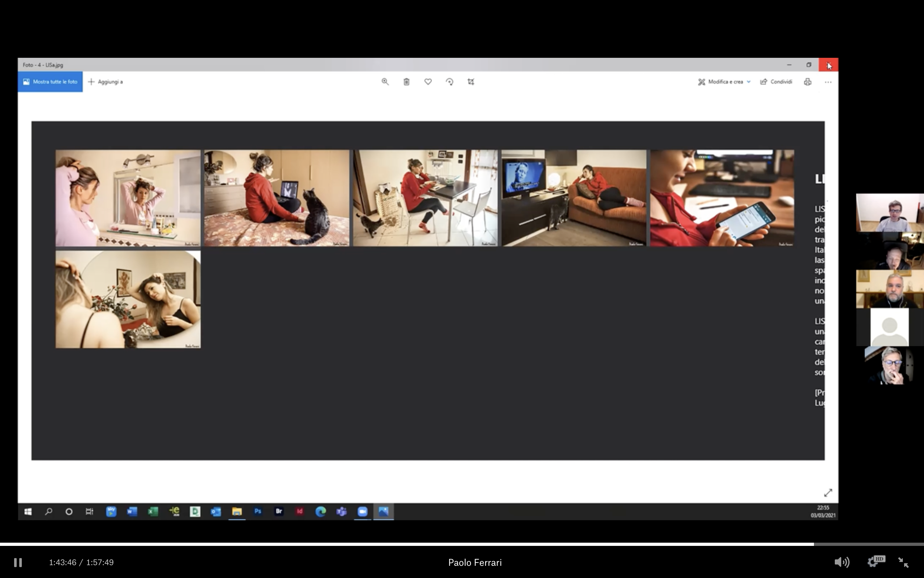Screen dimensions: 924x578
Task: Open Adobe InDesign from the taskbar
Action: click(300, 512)
